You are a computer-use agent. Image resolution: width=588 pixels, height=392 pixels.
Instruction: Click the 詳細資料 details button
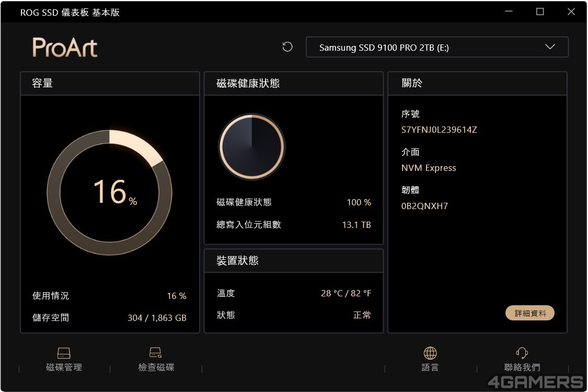coord(530,313)
